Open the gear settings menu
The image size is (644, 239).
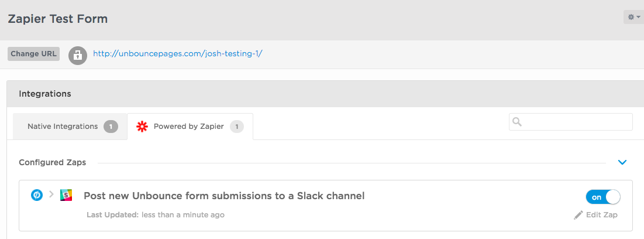[633, 17]
